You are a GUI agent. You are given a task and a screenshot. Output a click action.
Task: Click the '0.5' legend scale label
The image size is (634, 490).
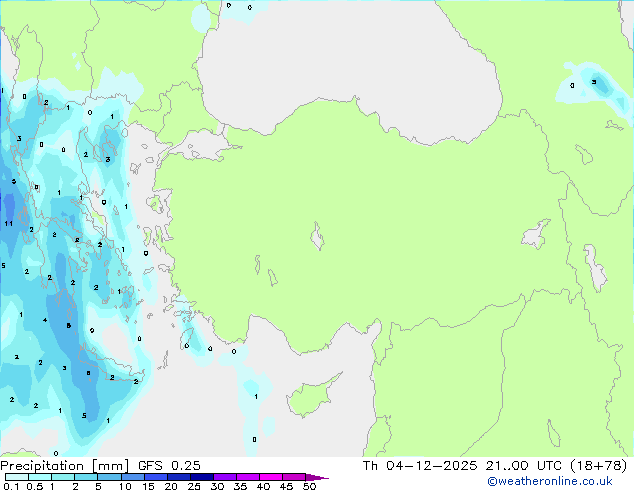[x=35, y=486]
